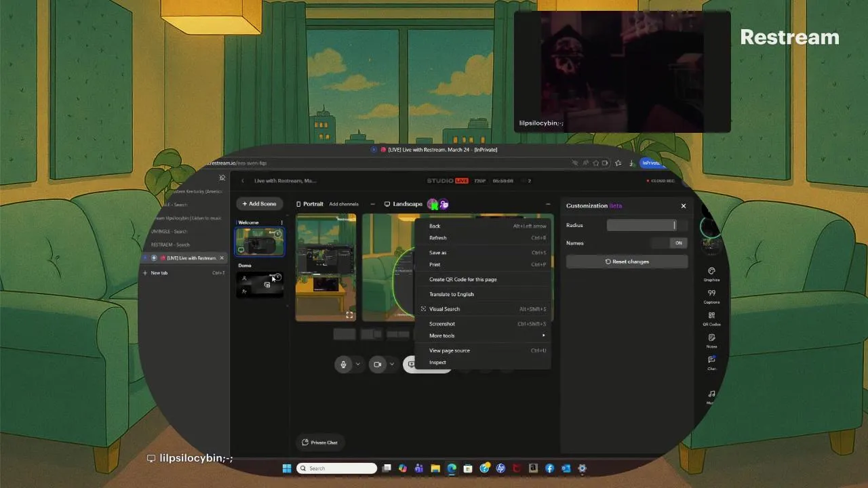Image resolution: width=868 pixels, height=488 pixels.
Task: Close the Customization panel
Action: [684, 206]
